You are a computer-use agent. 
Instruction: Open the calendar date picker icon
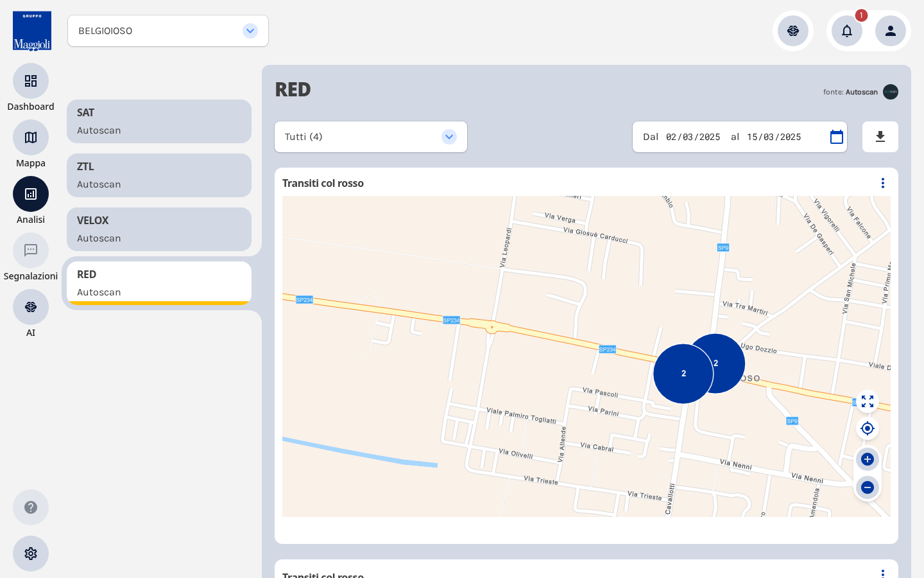pos(837,137)
